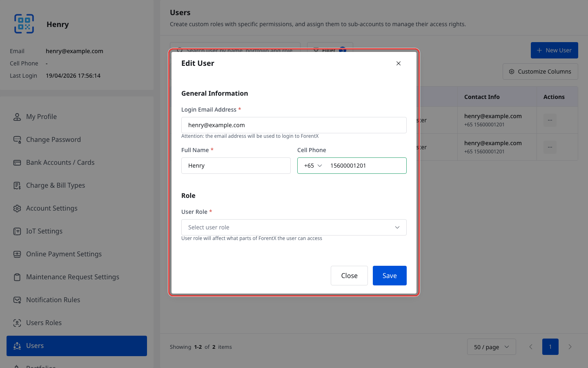Click henry@example.com in second table row
The image size is (588, 368).
click(x=493, y=143)
